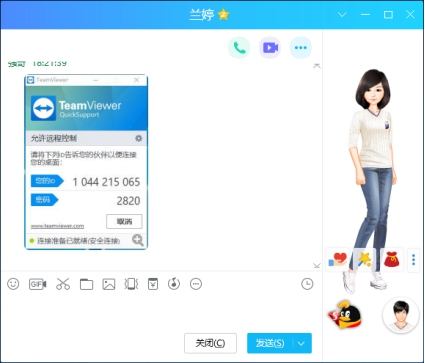Open the emoji smiley picker
This screenshot has width=425, height=363.
coord(13,284)
